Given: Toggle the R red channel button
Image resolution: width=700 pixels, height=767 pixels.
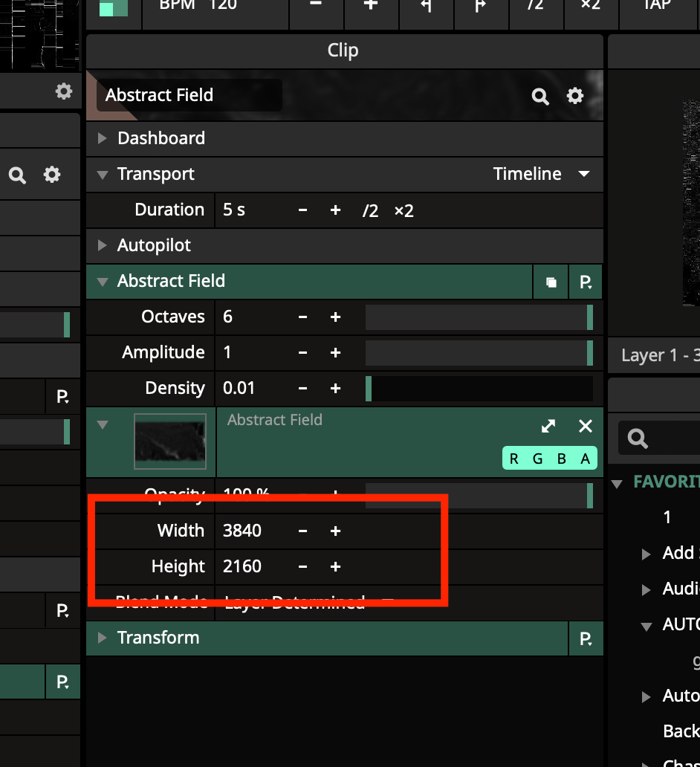Looking at the screenshot, I should click(x=514, y=459).
